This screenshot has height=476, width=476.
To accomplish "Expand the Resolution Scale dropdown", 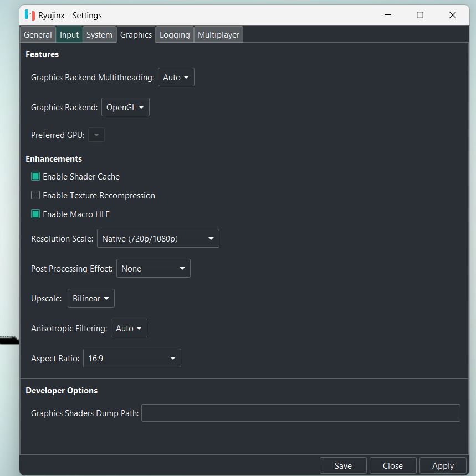I will [158, 239].
